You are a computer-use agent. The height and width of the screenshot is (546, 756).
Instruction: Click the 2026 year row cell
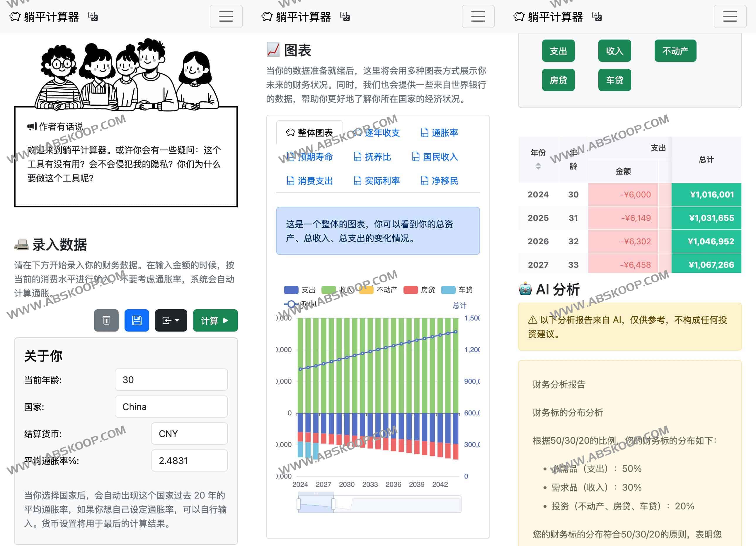538,241
